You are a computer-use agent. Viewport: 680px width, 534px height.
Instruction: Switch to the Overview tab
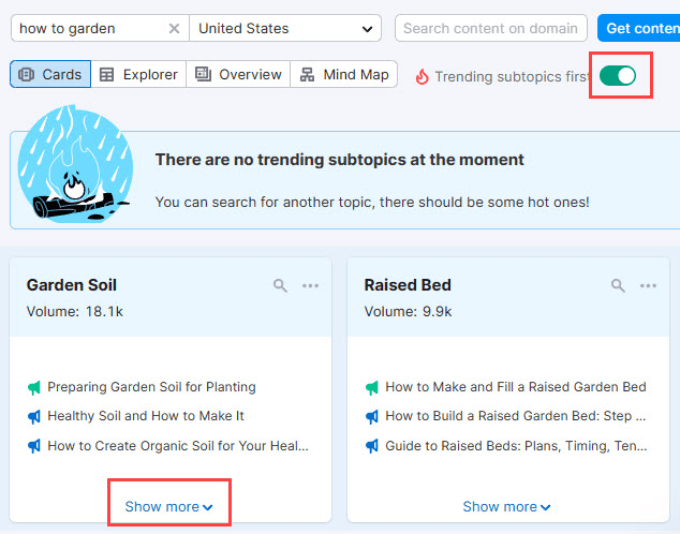point(239,75)
